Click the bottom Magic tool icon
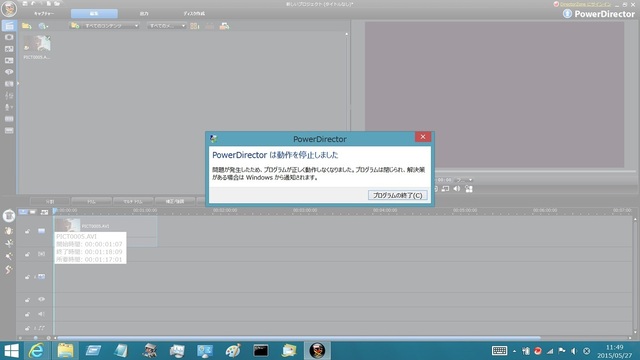Screen dimensions: 640x360 coord(9,269)
